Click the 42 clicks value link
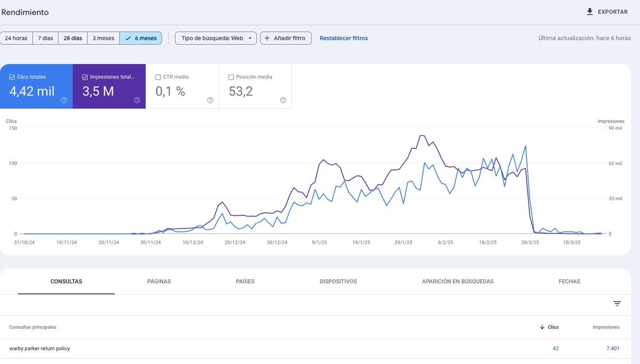Image resolution: width=640 pixels, height=364 pixels. pos(555,348)
